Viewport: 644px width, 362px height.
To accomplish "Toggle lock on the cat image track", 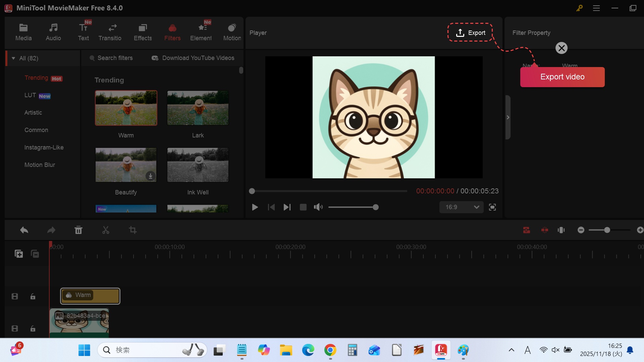I will pos(33,328).
